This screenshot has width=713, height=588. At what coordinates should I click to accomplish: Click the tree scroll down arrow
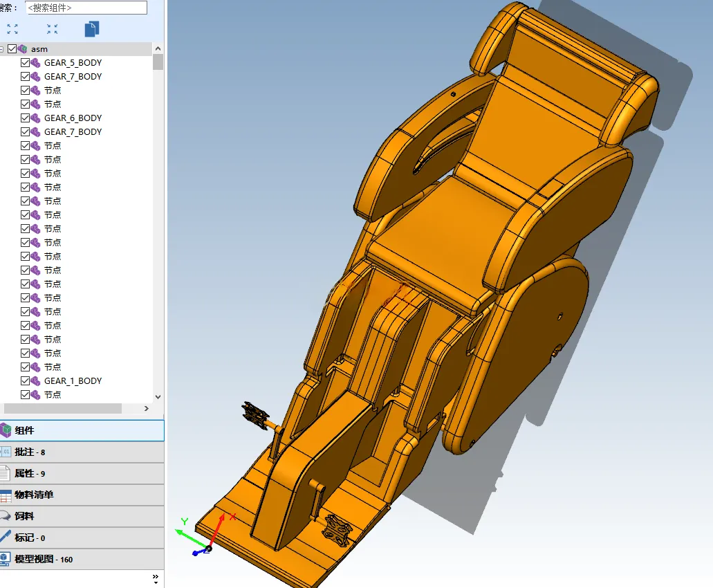[x=158, y=396]
